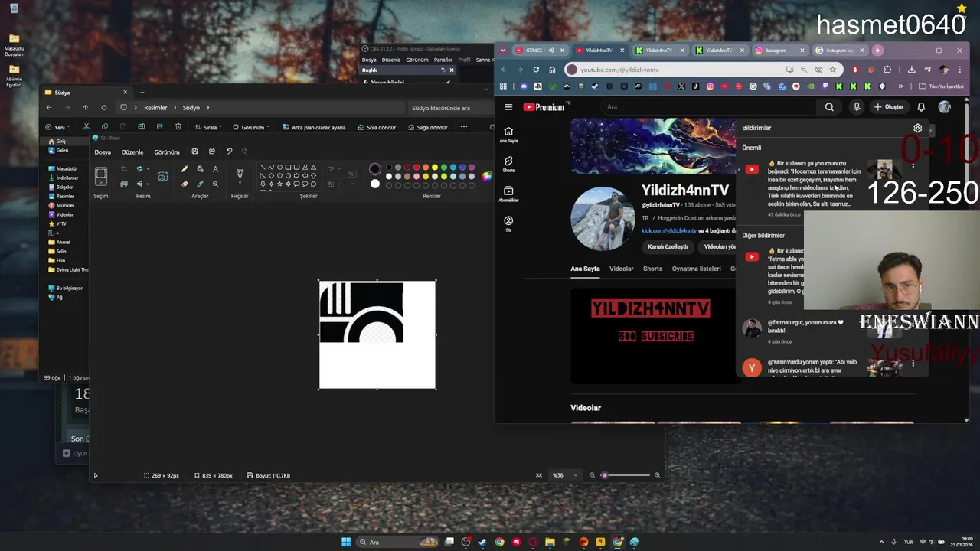Select the Fill bucket tool in Paint
The image size is (980, 551).
coord(200,169)
